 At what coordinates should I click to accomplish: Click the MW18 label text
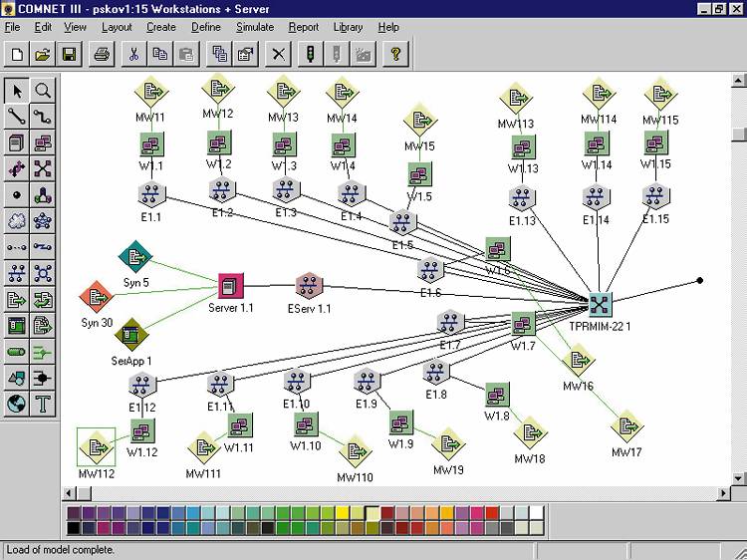[x=530, y=459]
